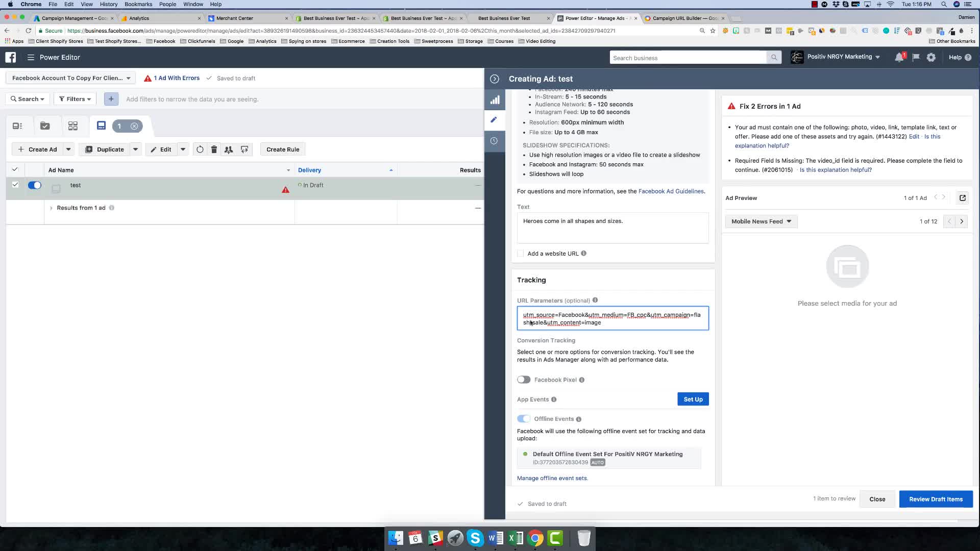Click into the URL Parameters field
Image resolution: width=980 pixels, height=551 pixels.
[612, 318]
